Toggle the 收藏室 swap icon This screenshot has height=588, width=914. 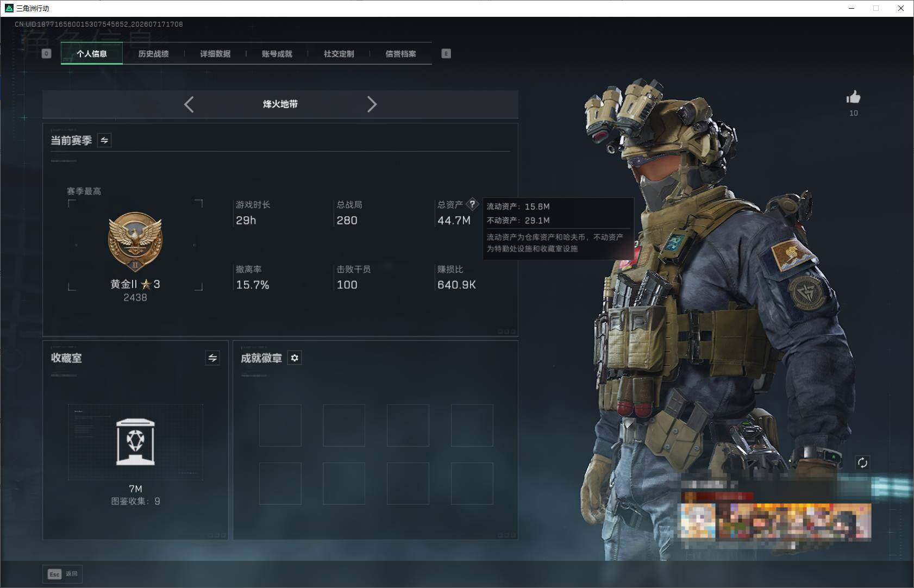pos(212,358)
